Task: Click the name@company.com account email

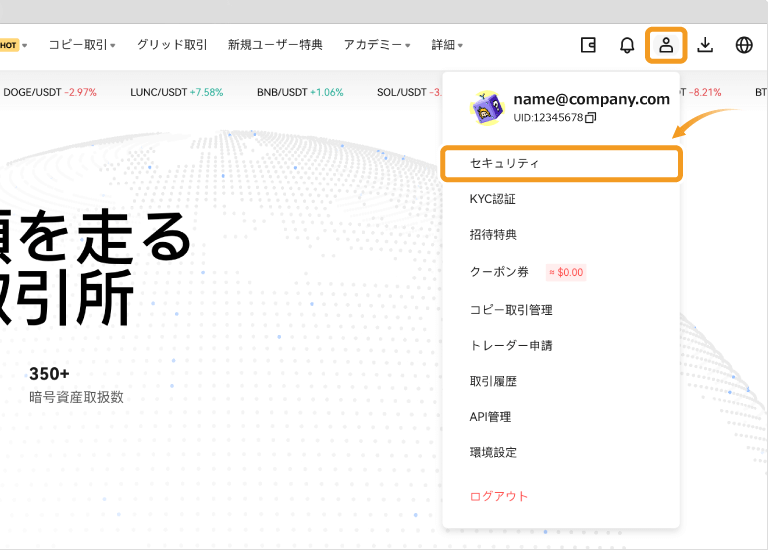Action: point(591,99)
